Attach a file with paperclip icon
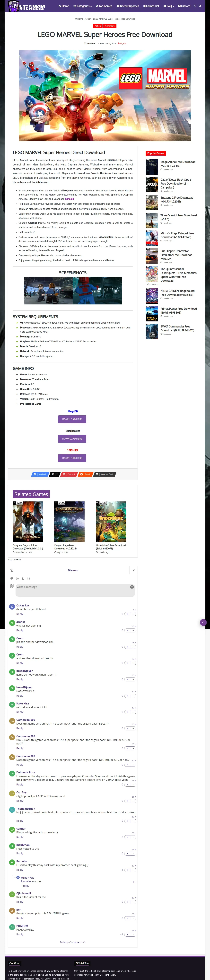Viewport: 210px width, 980px height. (x=12, y=586)
